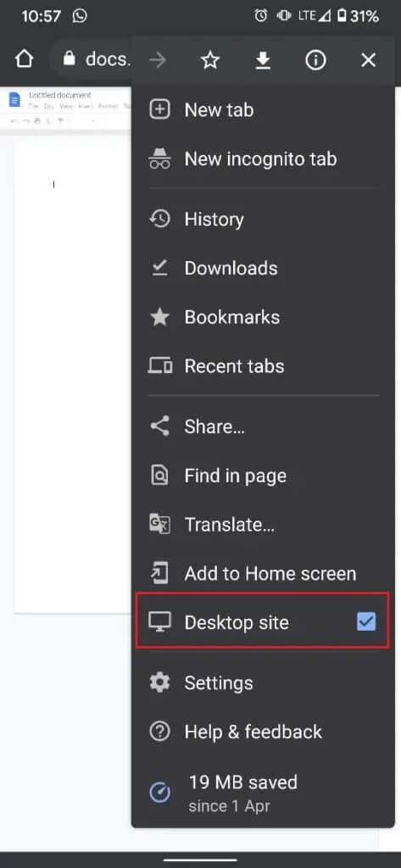This screenshot has width=401, height=868.
Task: Tap the download page icon
Action: click(x=263, y=60)
